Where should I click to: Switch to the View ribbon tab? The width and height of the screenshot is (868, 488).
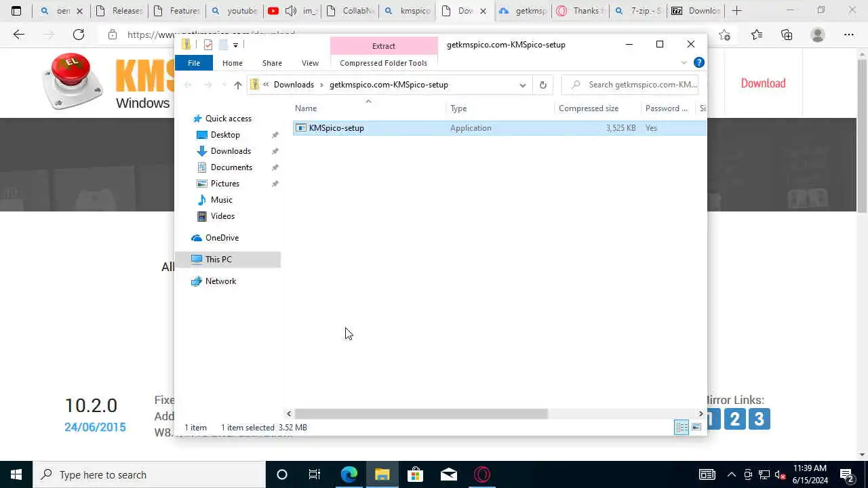click(x=310, y=63)
